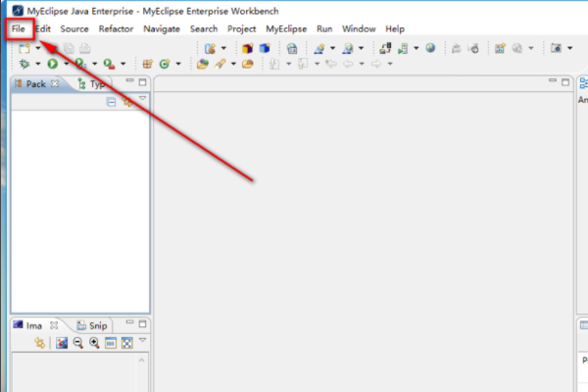This screenshot has width=588, height=392.
Task: Maximize the editor area panel
Action: (x=565, y=82)
